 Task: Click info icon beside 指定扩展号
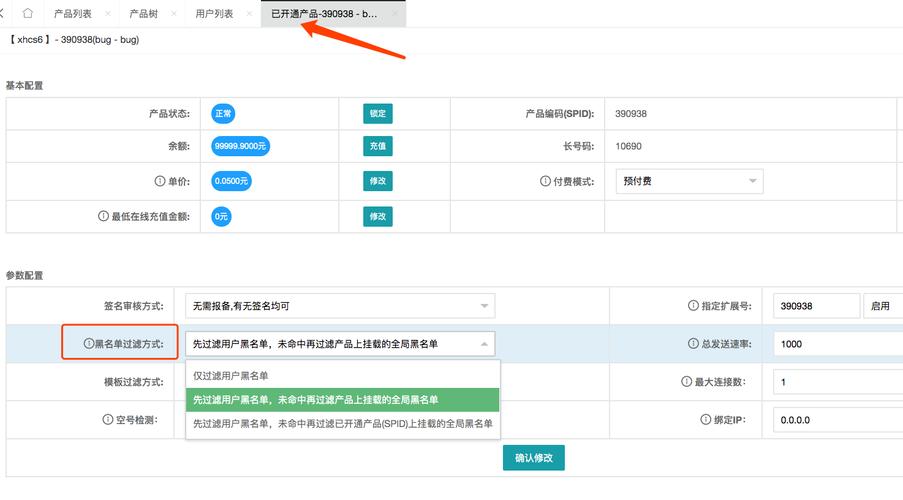pos(693,306)
